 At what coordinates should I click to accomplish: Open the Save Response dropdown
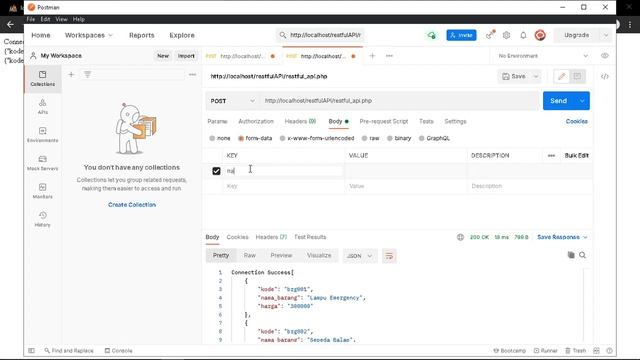pyautogui.click(x=562, y=237)
